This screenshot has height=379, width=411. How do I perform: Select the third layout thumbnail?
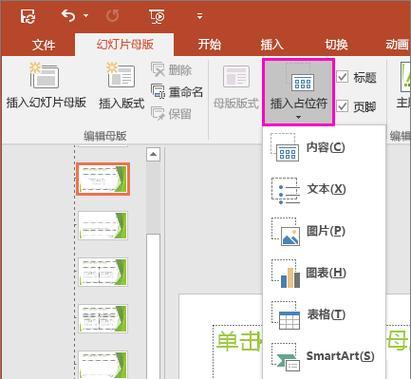point(103,272)
